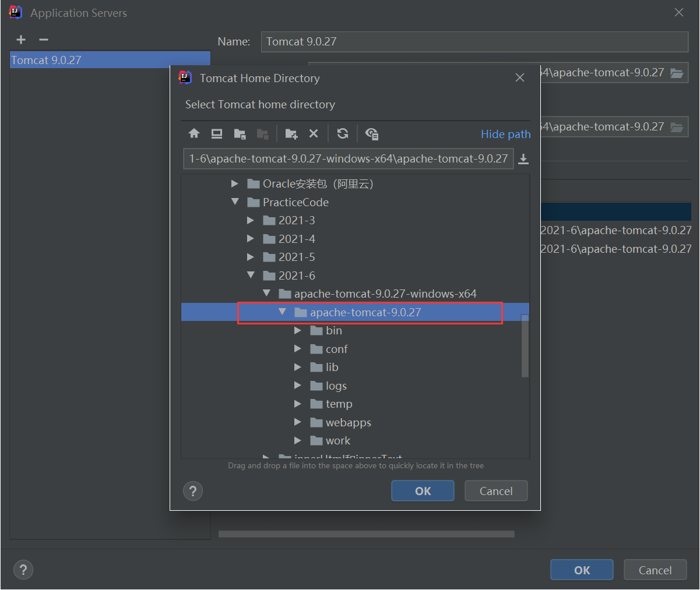
Task: Expand the Oracle安装包 folder
Action: click(235, 183)
